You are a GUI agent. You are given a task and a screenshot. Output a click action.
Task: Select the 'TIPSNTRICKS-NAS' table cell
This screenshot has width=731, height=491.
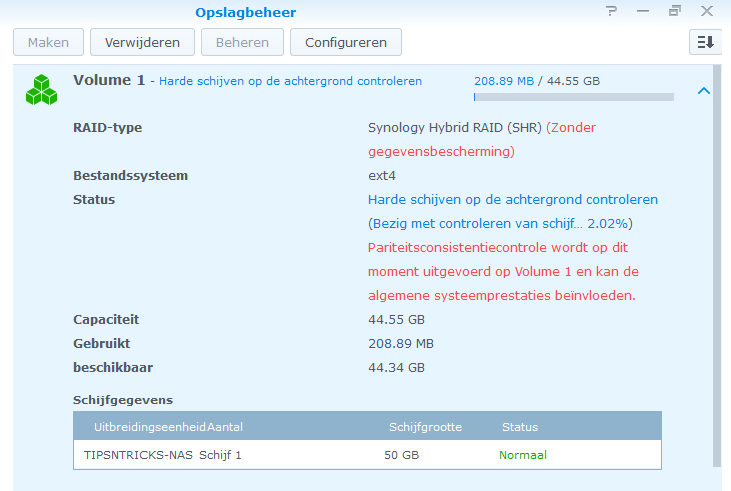138,455
